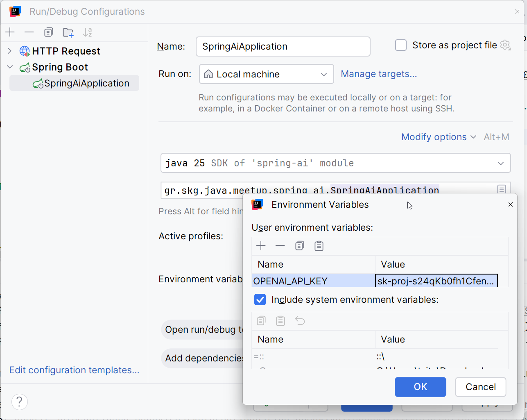Viewport: 527px width, 420px height.
Task: Enable Store as project file checkbox
Action: [401, 45]
